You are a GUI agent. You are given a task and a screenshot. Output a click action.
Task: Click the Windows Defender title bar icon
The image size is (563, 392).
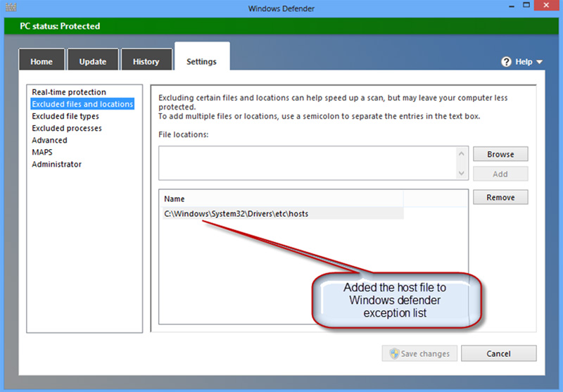10,7
